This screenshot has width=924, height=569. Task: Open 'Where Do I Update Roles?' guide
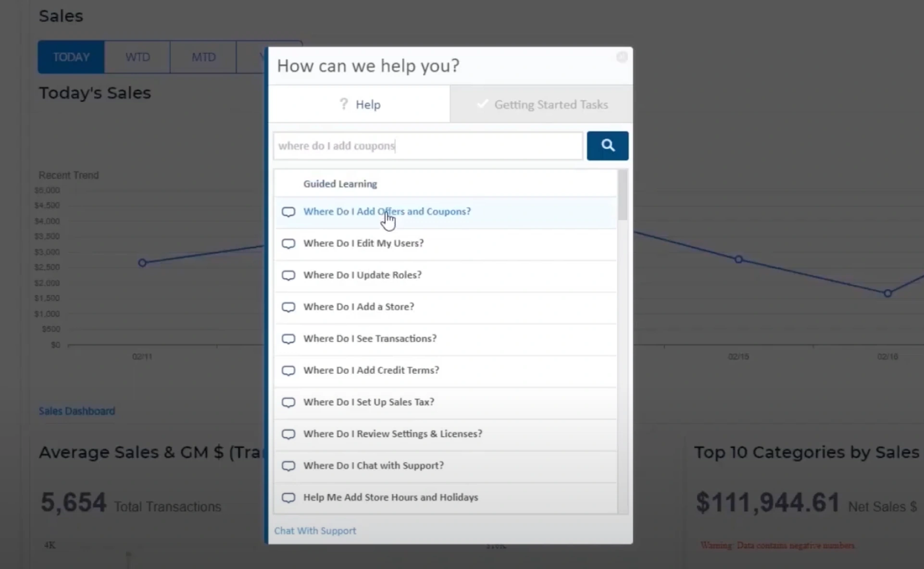445,275
